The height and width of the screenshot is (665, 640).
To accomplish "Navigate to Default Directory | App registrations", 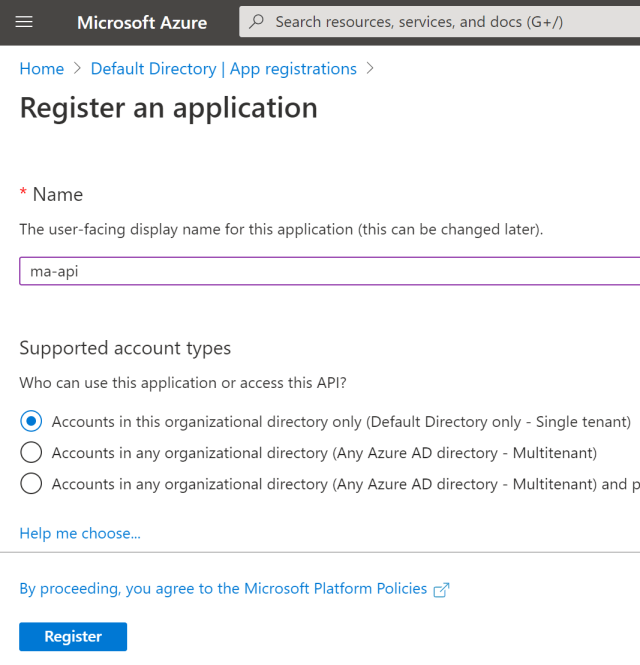I will (223, 69).
